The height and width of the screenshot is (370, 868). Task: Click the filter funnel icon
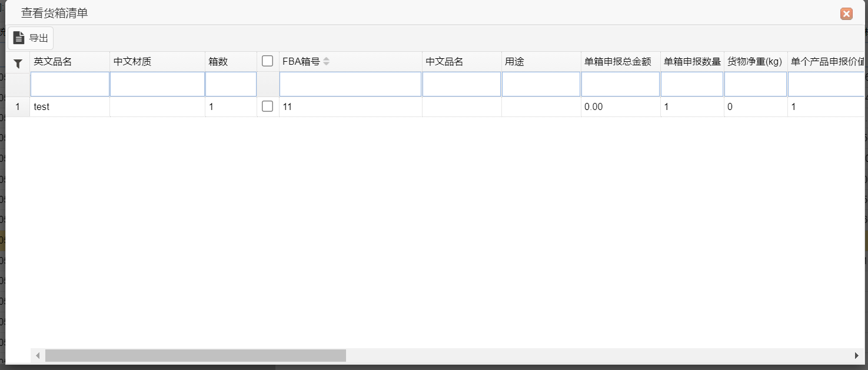tap(18, 63)
